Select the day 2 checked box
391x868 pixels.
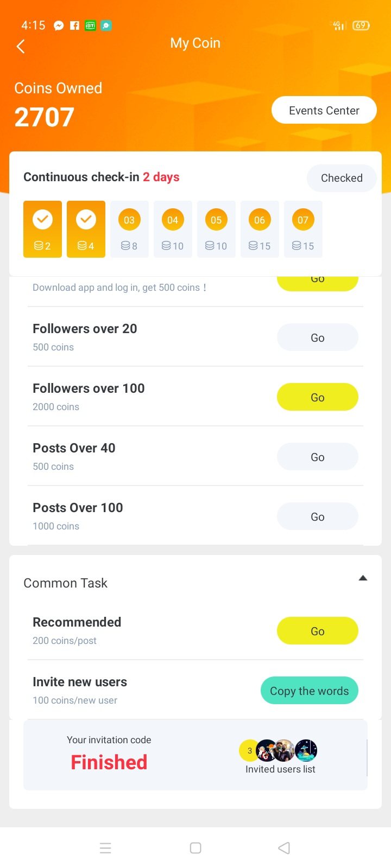click(x=86, y=229)
